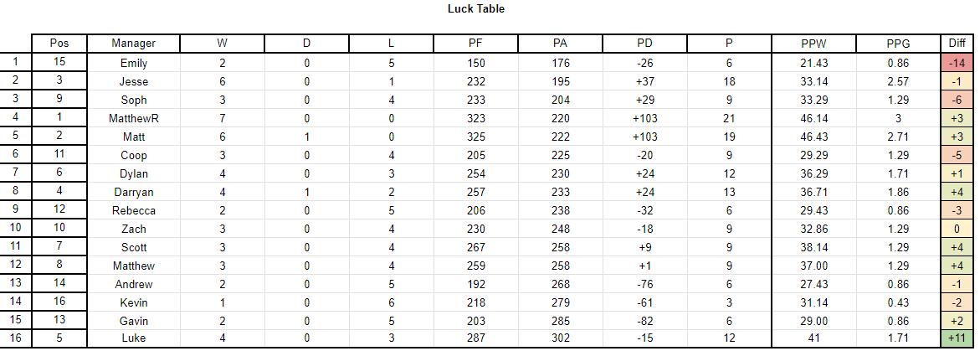Click Andrew's PD value -76
This screenshot has height=351, width=980.
[x=644, y=284]
